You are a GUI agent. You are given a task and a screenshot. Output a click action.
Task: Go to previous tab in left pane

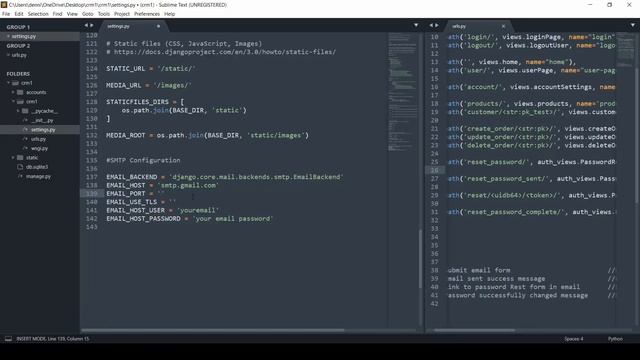(86, 25)
